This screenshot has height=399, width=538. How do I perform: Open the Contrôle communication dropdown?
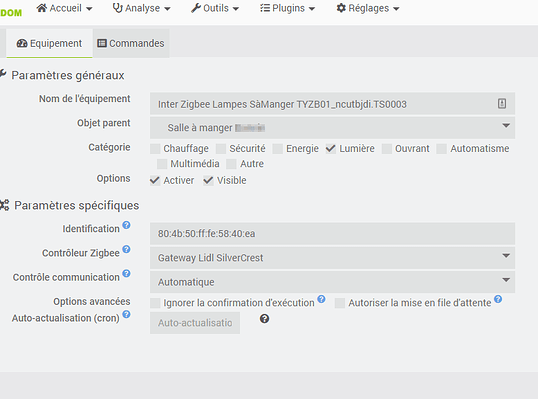332,282
